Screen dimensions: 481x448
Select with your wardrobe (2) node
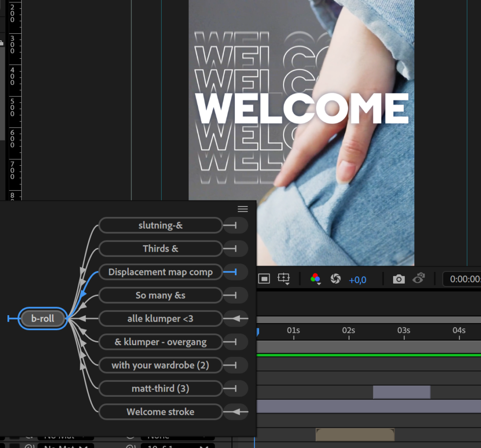point(160,365)
